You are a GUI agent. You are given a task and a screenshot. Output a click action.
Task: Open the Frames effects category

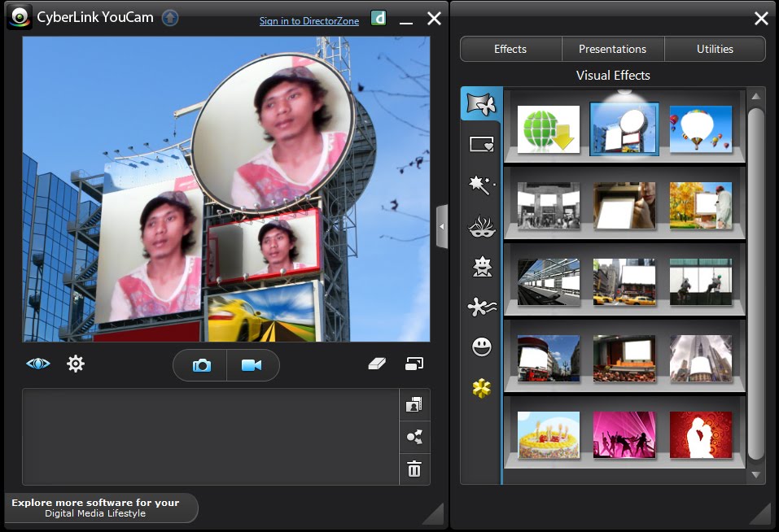(481, 145)
